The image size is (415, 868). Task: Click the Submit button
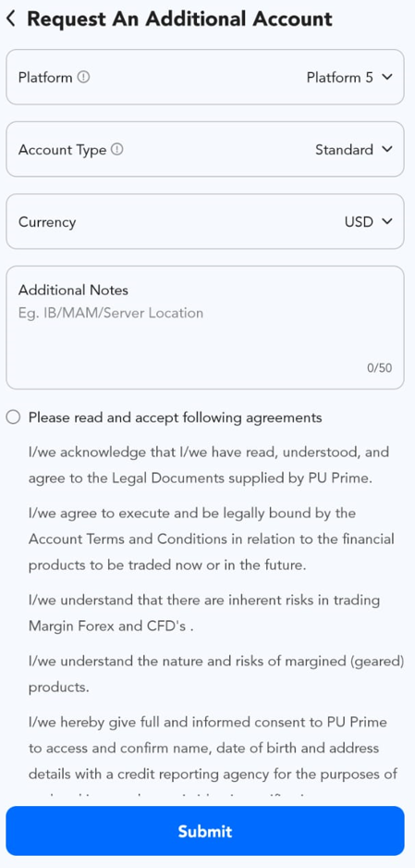click(x=205, y=831)
